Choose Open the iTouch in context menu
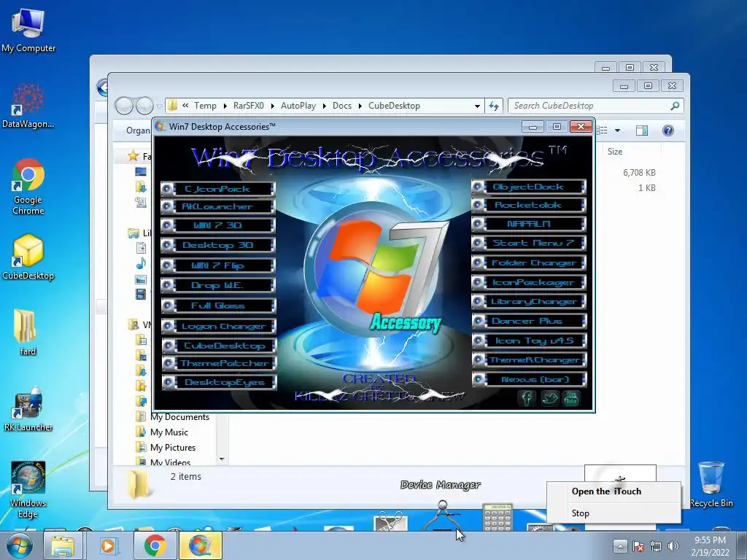The width and height of the screenshot is (747, 560). coord(614,491)
